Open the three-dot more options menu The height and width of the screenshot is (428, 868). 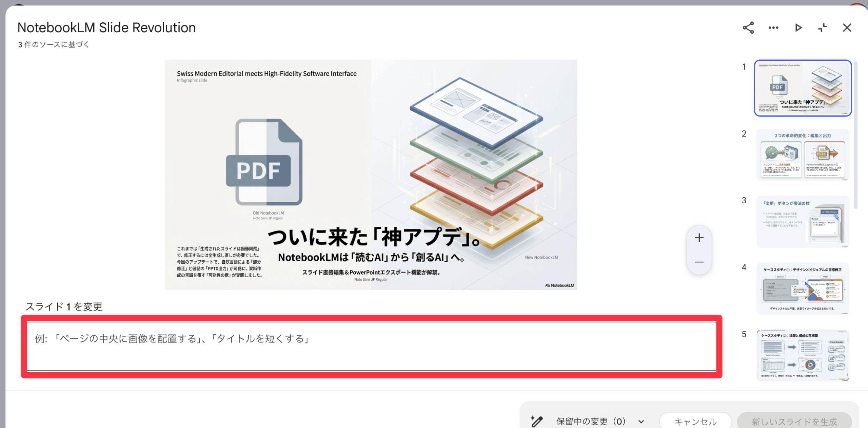(x=773, y=28)
